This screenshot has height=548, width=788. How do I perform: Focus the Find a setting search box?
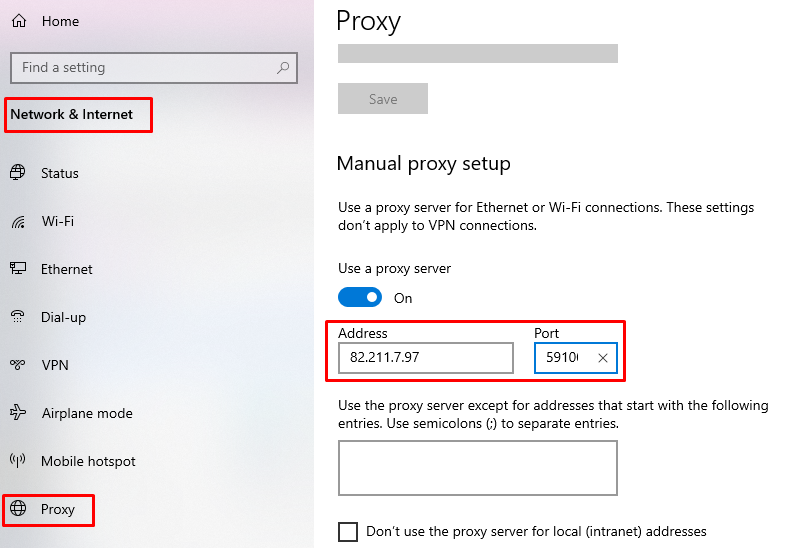pyautogui.click(x=154, y=68)
